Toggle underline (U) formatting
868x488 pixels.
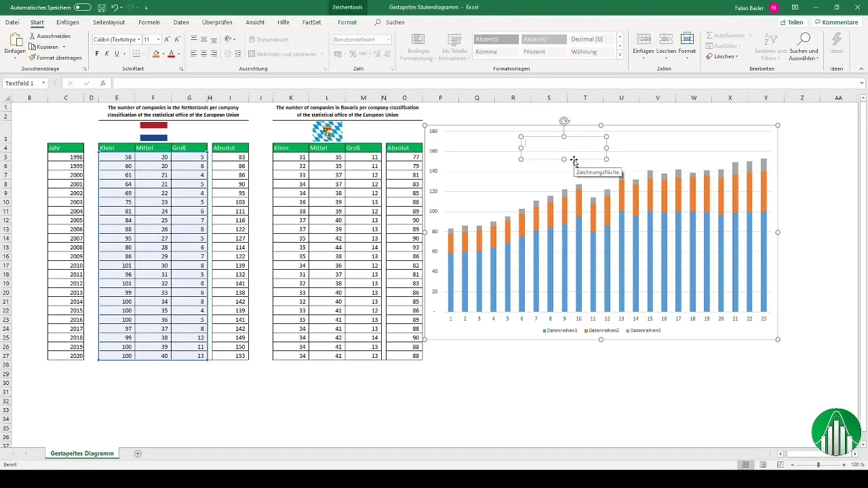click(117, 54)
